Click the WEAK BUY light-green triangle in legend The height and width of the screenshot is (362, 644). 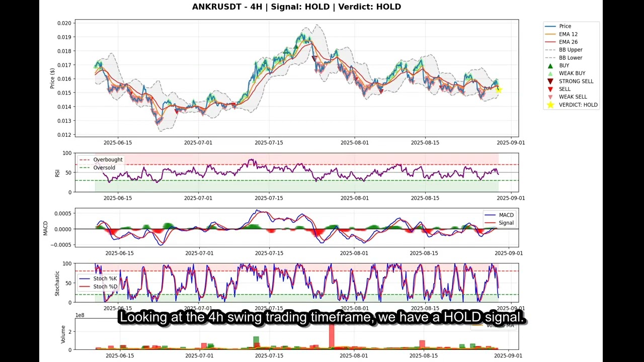(x=550, y=73)
